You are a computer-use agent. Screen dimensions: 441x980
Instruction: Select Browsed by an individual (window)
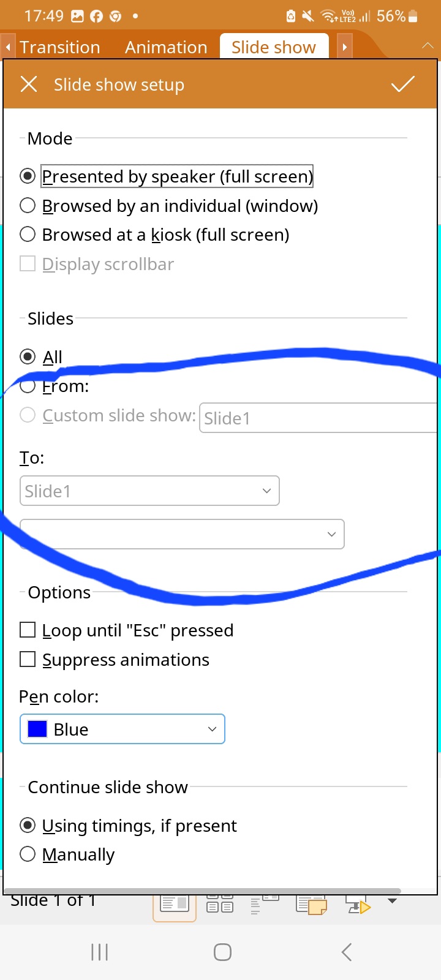click(169, 206)
